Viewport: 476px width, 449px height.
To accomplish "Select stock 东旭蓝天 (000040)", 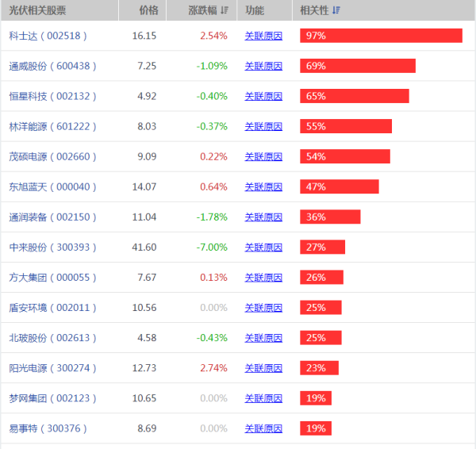I will coord(52,186).
